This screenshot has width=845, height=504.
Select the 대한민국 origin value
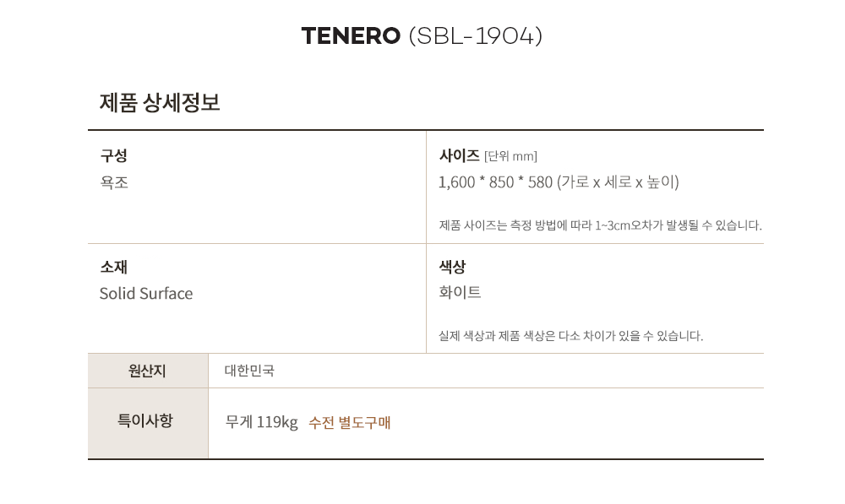pyautogui.click(x=249, y=371)
